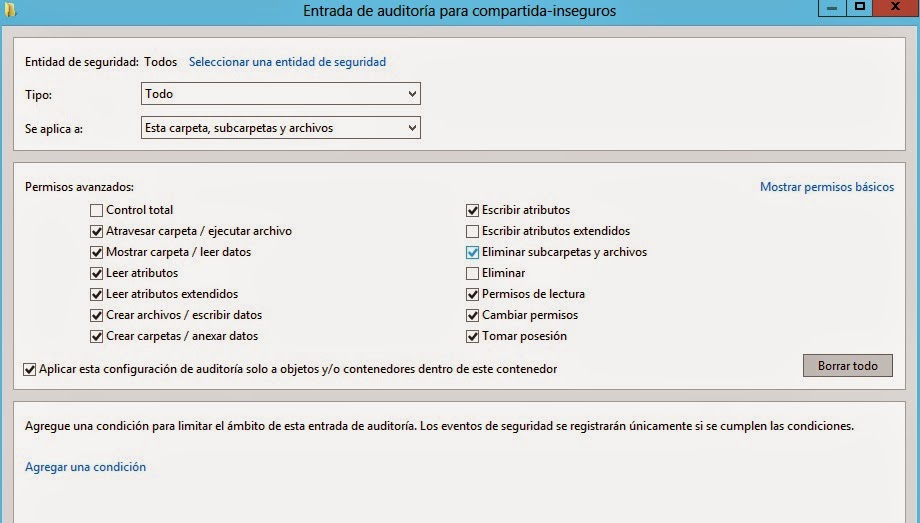Click Mostrar permisos básicos link

pos(826,187)
